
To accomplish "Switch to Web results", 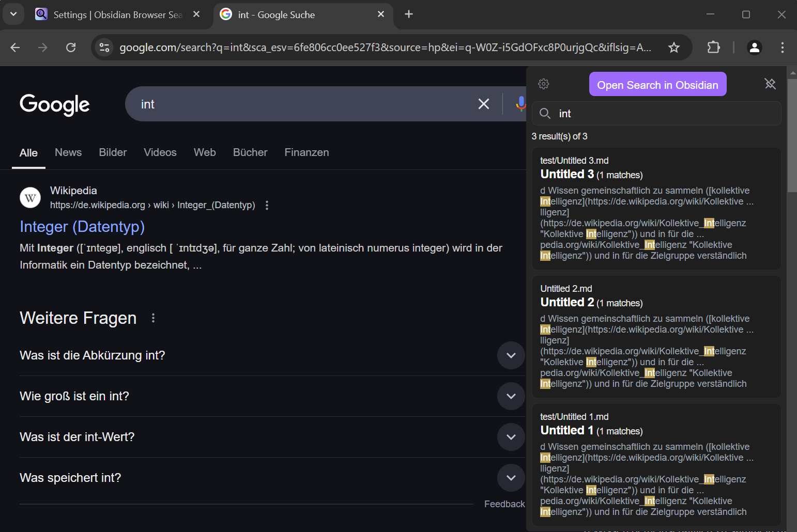I will [205, 152].
